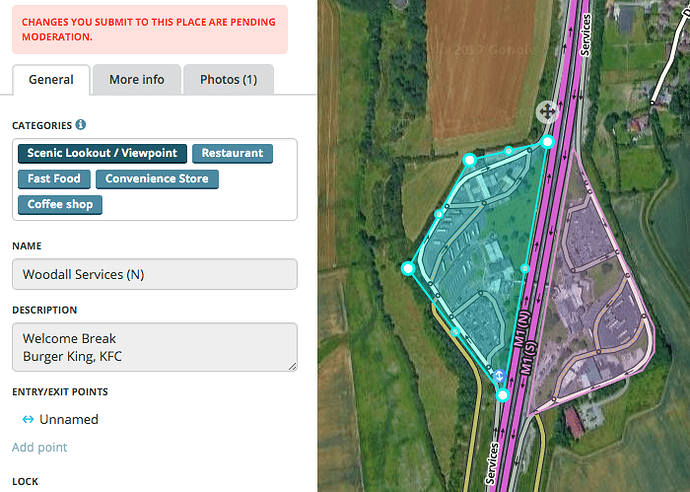The height and width of the screenshot is (492, 690).
Task: Select the Coffee shop category tag
Action: [x=60, y=204]
